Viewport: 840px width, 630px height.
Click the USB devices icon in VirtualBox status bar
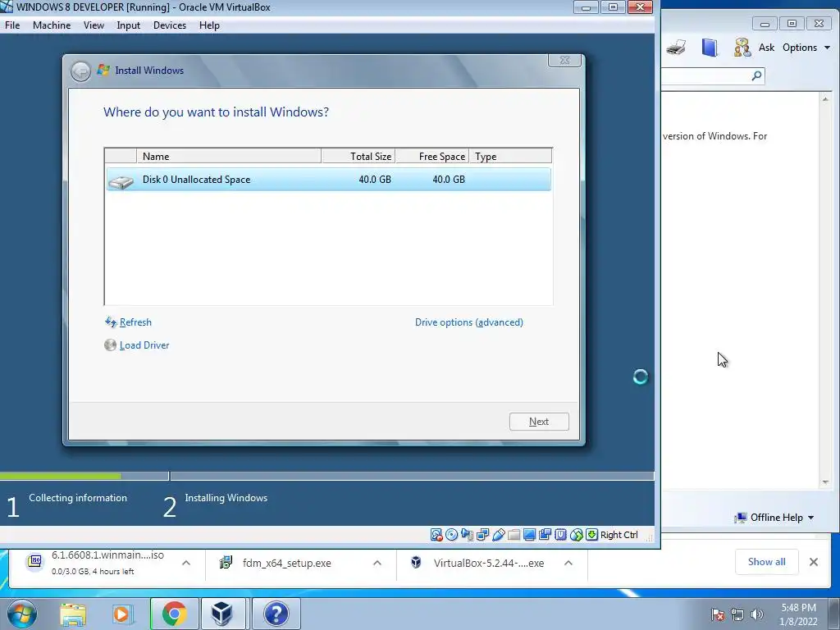pyautogui.click(x=498, y=535)
